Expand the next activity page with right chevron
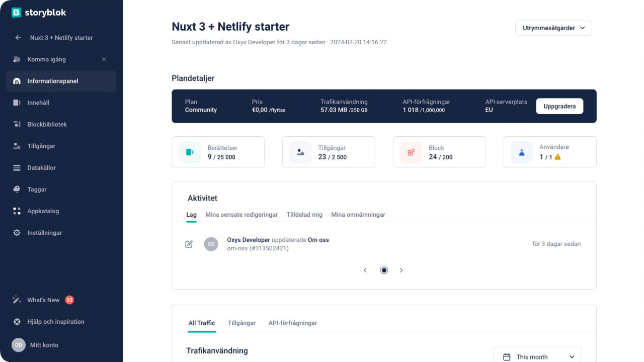The image size is (644, 362). 401,270
